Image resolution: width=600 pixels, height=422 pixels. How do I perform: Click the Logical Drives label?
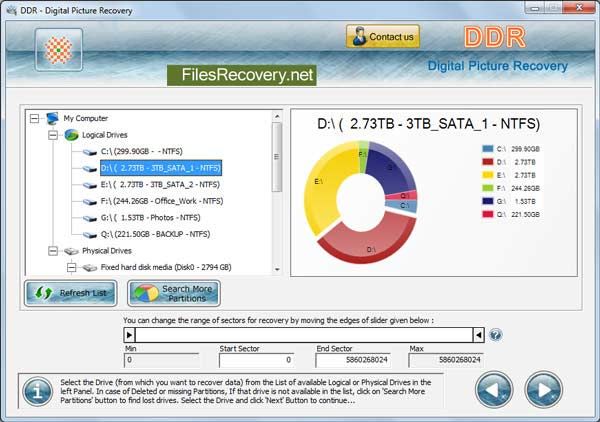[x=104, y=135]
